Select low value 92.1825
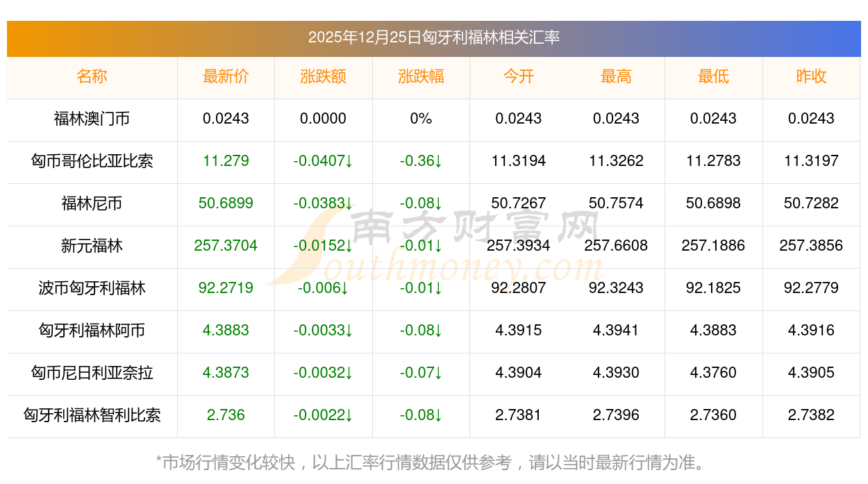868x484 pixels. tap(713, 288)
